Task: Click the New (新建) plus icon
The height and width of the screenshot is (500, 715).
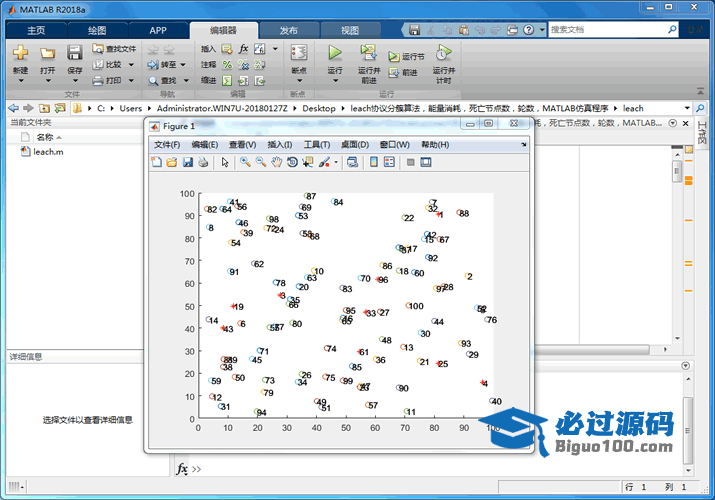Action: coord(20,53)
